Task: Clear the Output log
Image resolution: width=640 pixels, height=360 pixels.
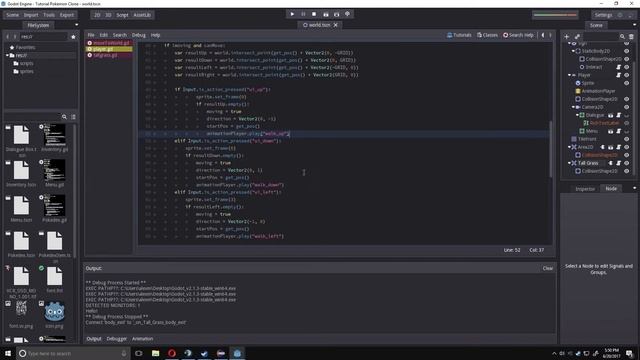Action: coord(548,268)
